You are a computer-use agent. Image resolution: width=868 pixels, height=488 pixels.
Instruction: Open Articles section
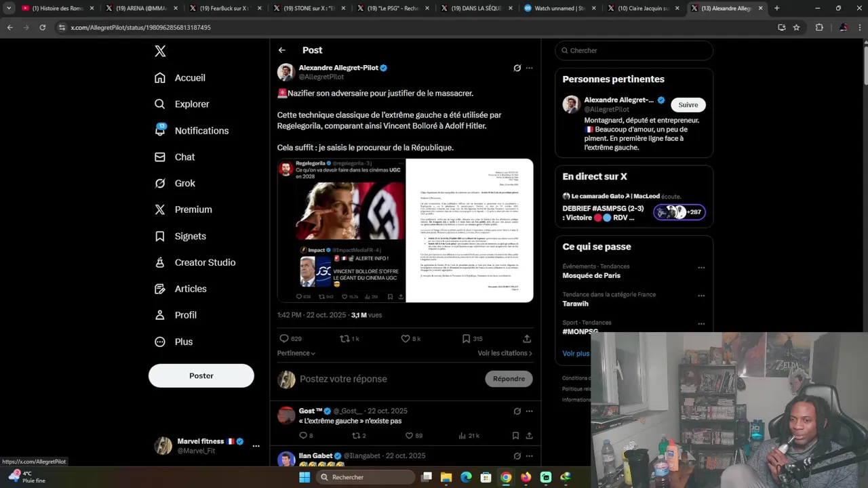(x=180, y=289)
